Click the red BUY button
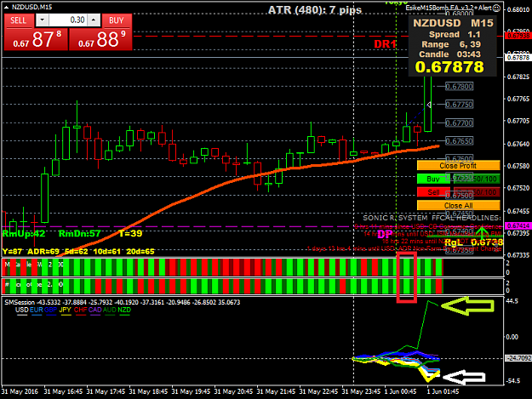This screenshot has height=399, width=532. pyautogui.click(x=117, y=20)
